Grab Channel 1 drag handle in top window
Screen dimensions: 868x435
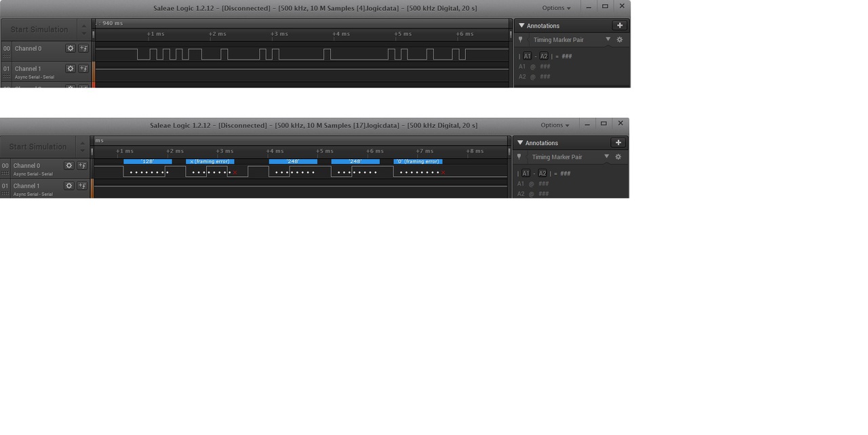pos(6,77)
